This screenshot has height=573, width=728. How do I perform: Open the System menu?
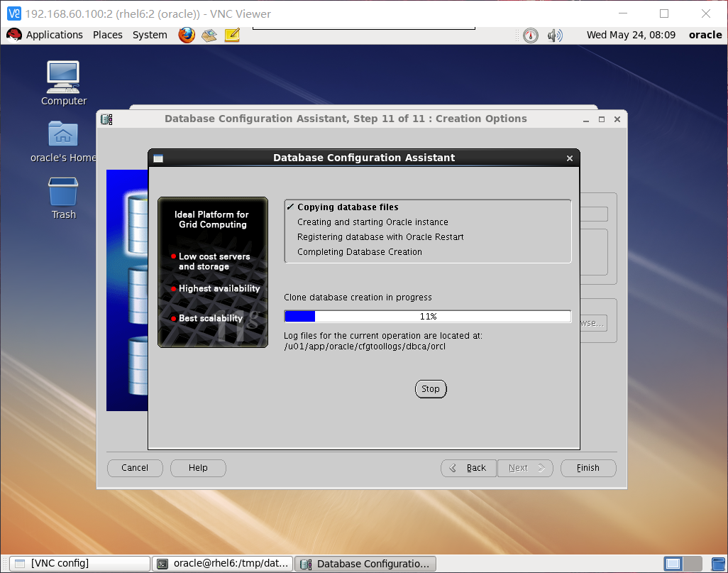point(149,34)
